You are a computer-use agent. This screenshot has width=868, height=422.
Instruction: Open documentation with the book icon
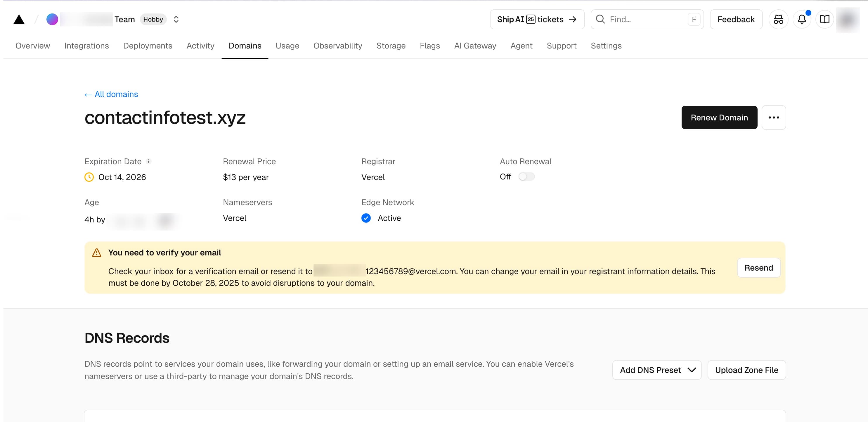[x=825, y=19]
